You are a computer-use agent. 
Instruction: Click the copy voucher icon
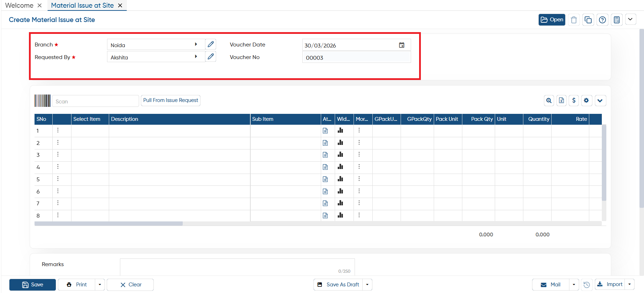pos(588,20)
